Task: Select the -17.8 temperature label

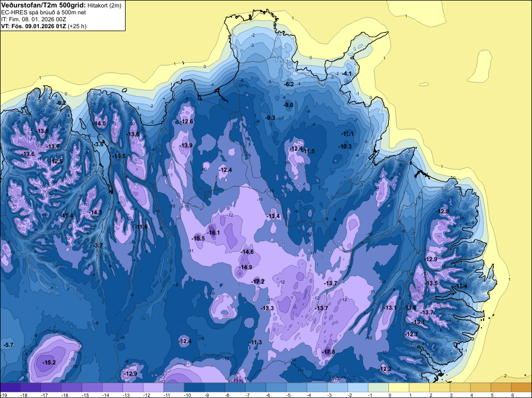Action: [x=329, y=352]
